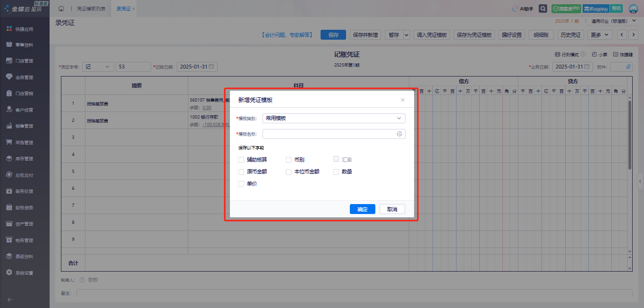The width and height of the screenshot is (644, 308).
Task: Click the attachment paperclip icon
Action: tap(628, 67)
